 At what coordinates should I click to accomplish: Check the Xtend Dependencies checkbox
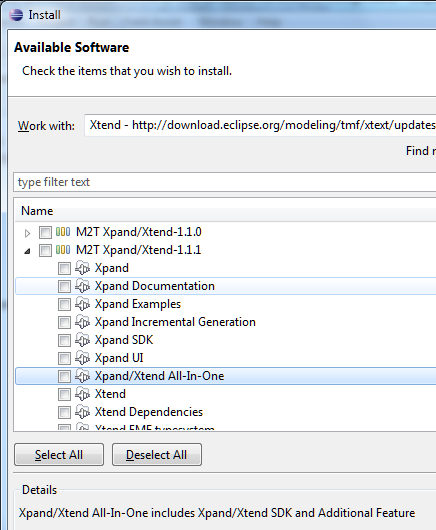coord(64,412)
